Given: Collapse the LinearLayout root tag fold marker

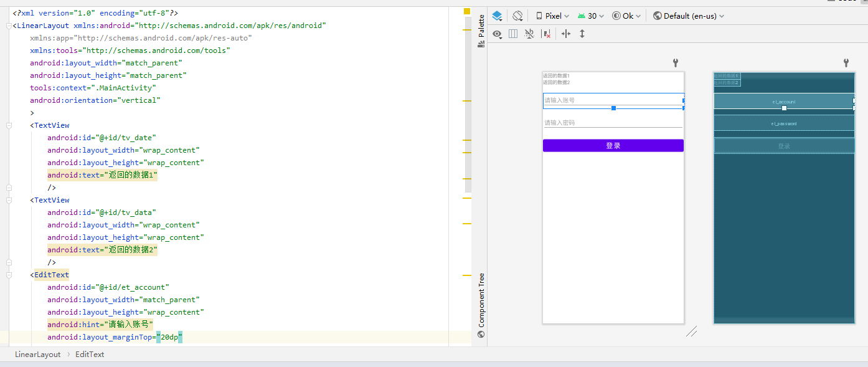Looking at the screenshot, I should tap(9, 26).
